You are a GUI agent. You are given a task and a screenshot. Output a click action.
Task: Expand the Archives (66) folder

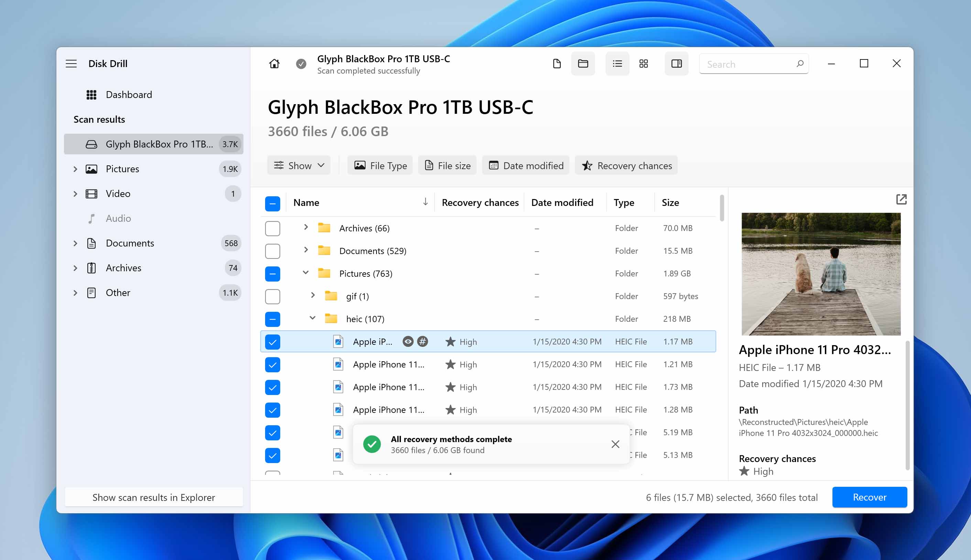click(x=306, y=227)
